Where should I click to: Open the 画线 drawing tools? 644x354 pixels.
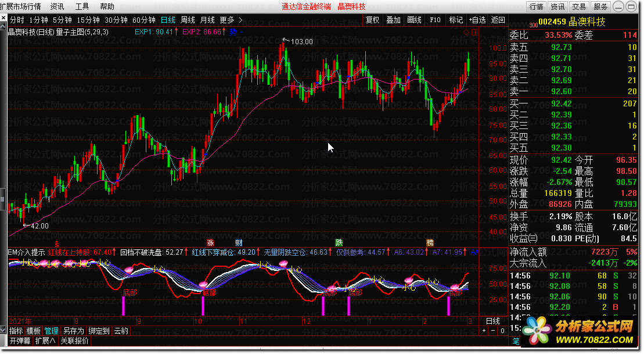click(415, 20)
